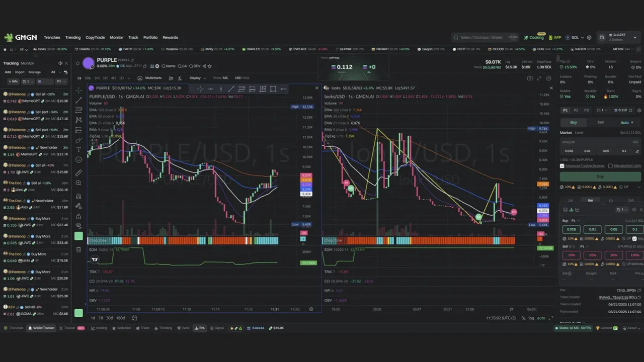This screenshot has height=362, width=644.
Task: Open the SOL chain selector
Action: [x=575, y=37]
